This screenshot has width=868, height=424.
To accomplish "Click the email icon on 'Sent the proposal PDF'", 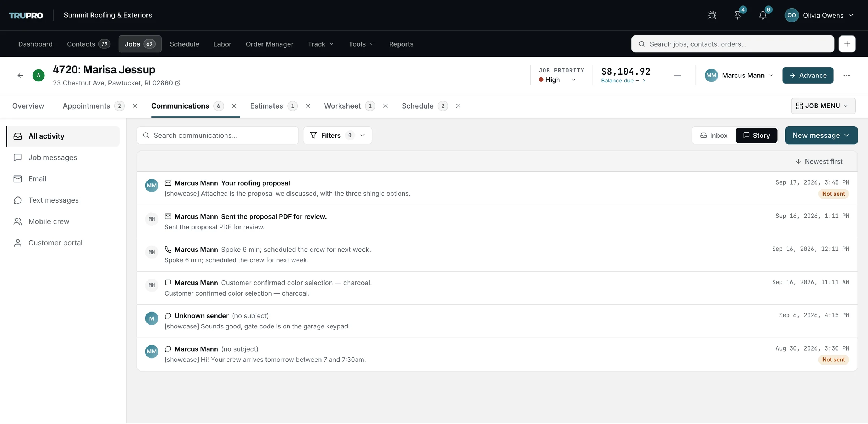I will click(168, 216).
